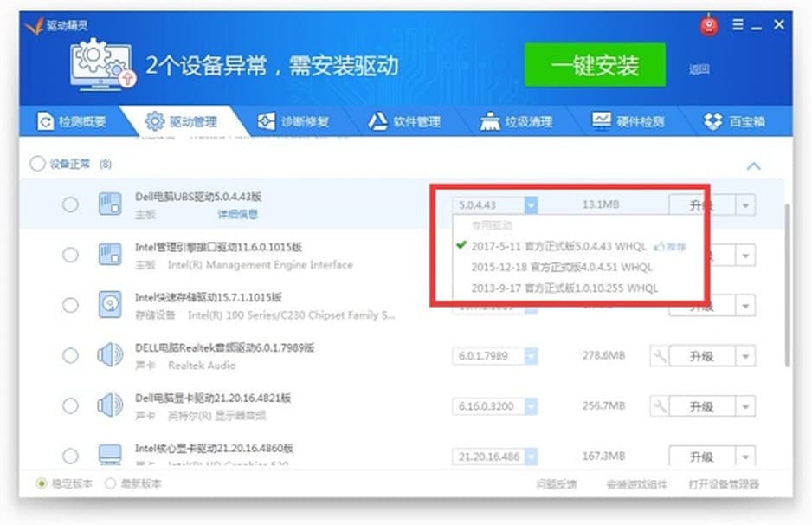Click 升级 button for Dell电脑显卡驱动 row
The height and width of the screenshot is (525, 812).
(x=702, y=406)
